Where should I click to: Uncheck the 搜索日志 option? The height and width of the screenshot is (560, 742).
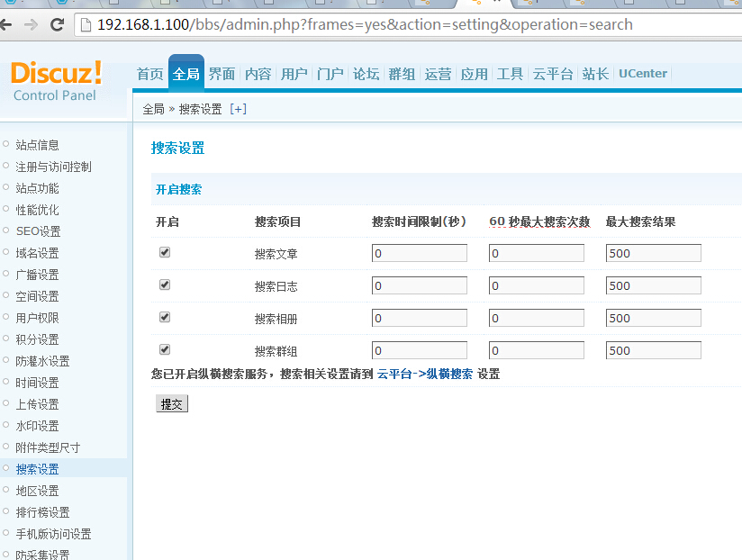click(x=164, y=285)
